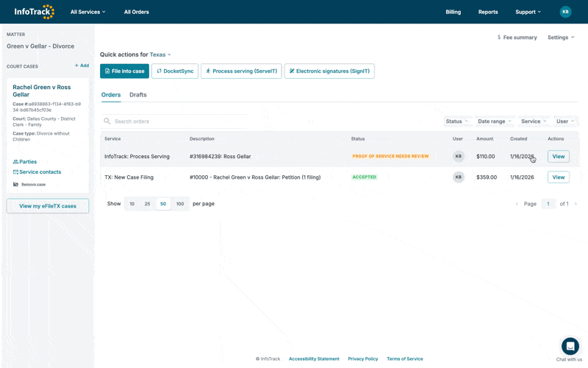Click the File into case button

click(x=124, y=71)
